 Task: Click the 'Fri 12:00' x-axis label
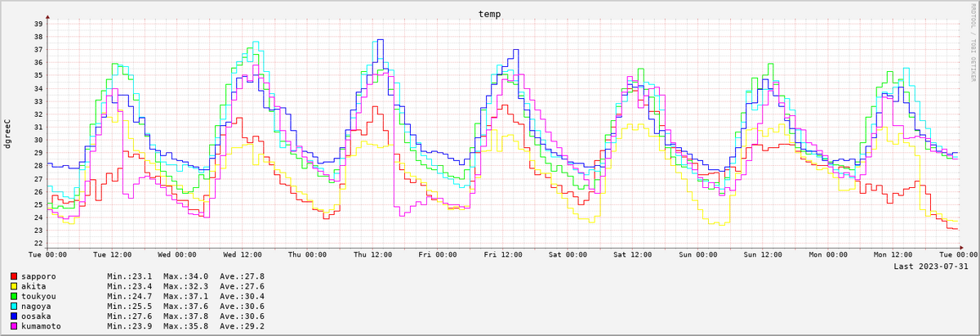(x=505, y=254)
